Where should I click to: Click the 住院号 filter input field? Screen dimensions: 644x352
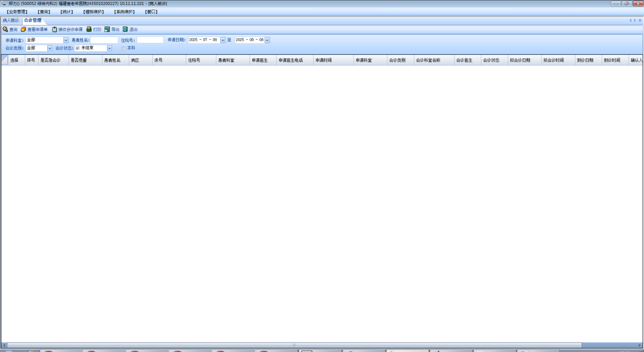click(x=150, y=40)
